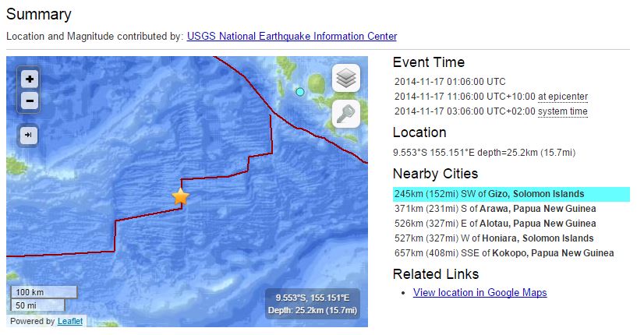The image size is (644, 335).
Task: Open the map layers control
Action: [x=346, y=78]
